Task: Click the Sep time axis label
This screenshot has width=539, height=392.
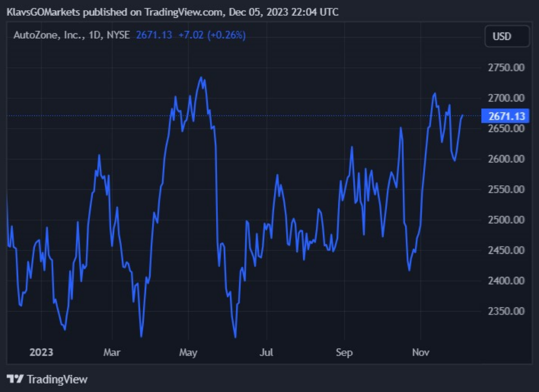Action: (x=344, y=353)
